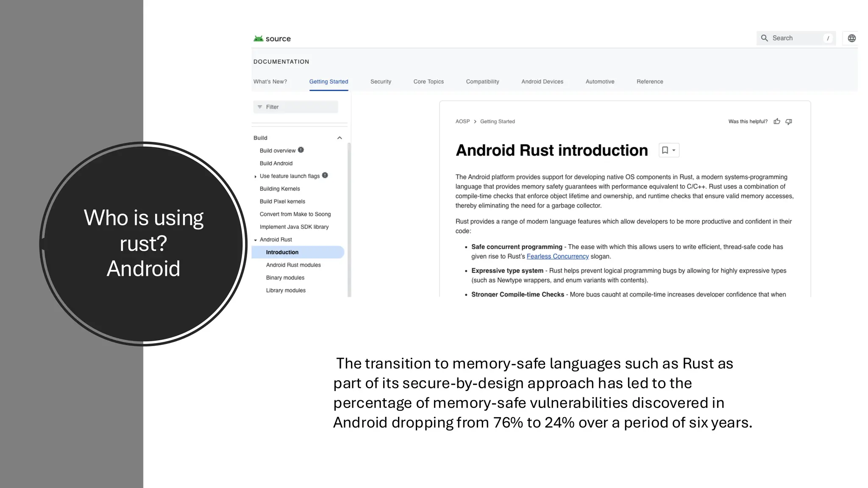Click the bookmark icon beside the title
Screen dimensions: 868x488
point(665,150)
